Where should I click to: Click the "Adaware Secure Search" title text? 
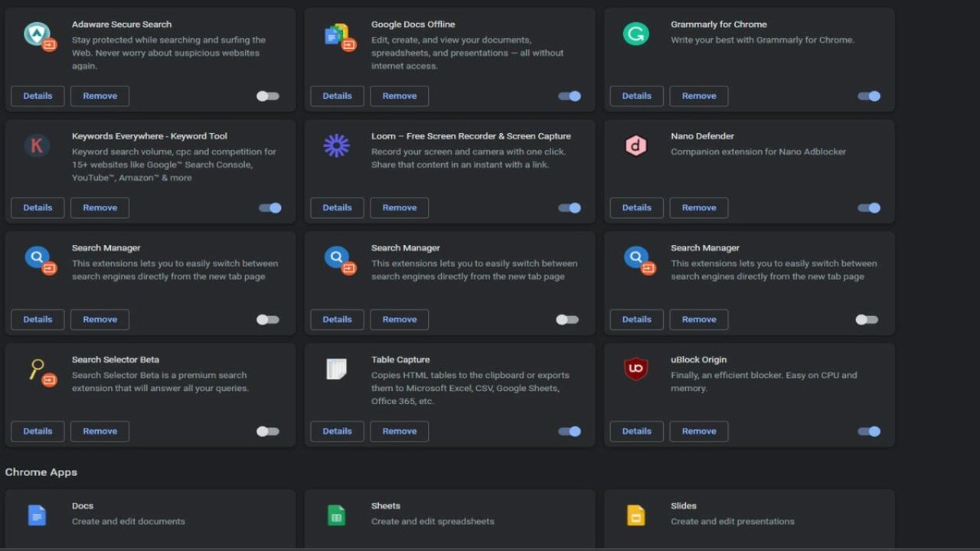[x=122, y=24]
